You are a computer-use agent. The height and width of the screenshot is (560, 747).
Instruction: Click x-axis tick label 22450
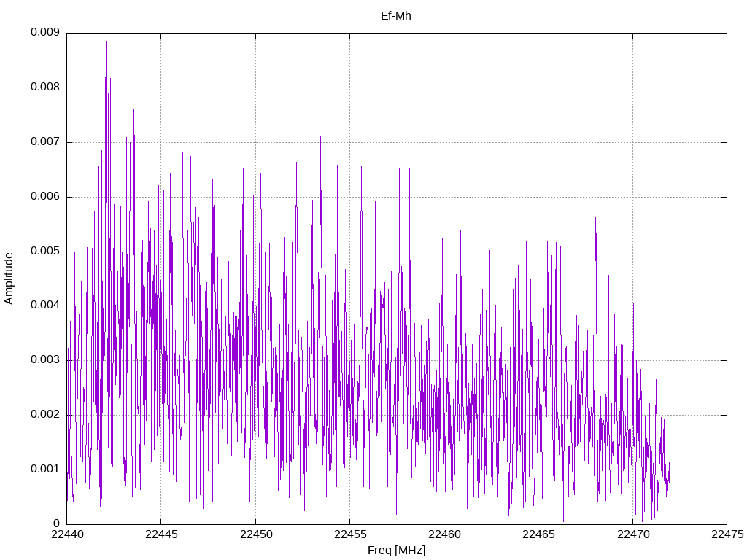[255, 534]
